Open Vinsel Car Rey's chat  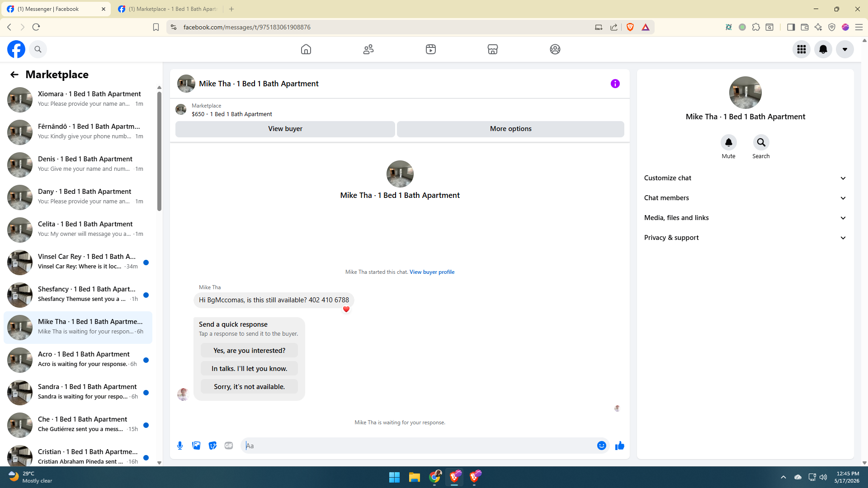[x=78, y=262]
